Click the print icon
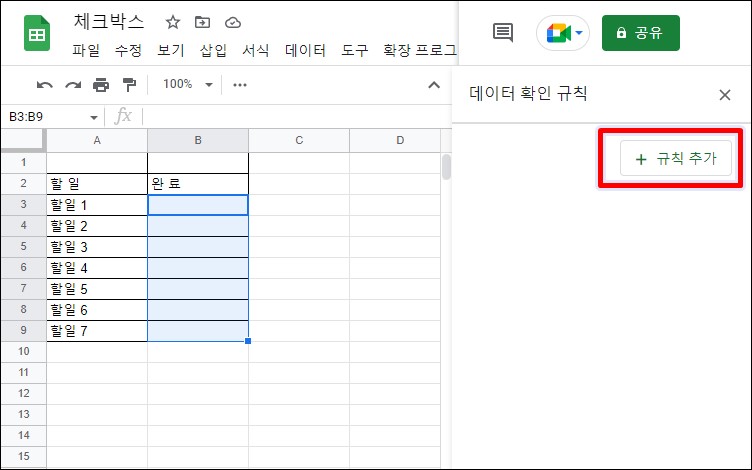This screenshot has width=752, height=470. tap(101, 85)
